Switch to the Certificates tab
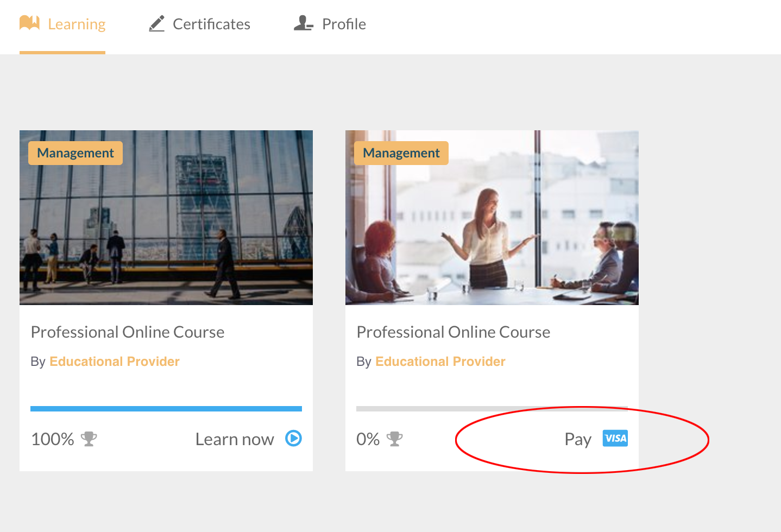 (199, 24)
